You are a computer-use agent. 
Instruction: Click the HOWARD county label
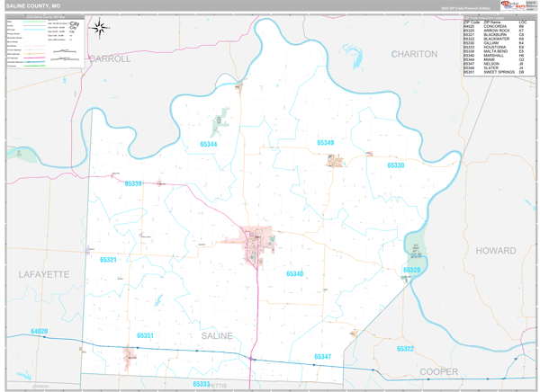click(x=496, y=251)
